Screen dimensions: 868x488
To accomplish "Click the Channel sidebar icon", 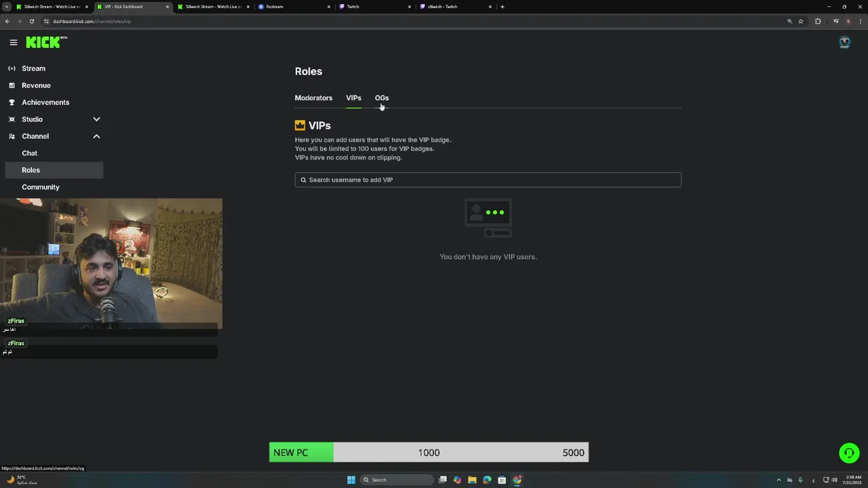I will (12, 136).
